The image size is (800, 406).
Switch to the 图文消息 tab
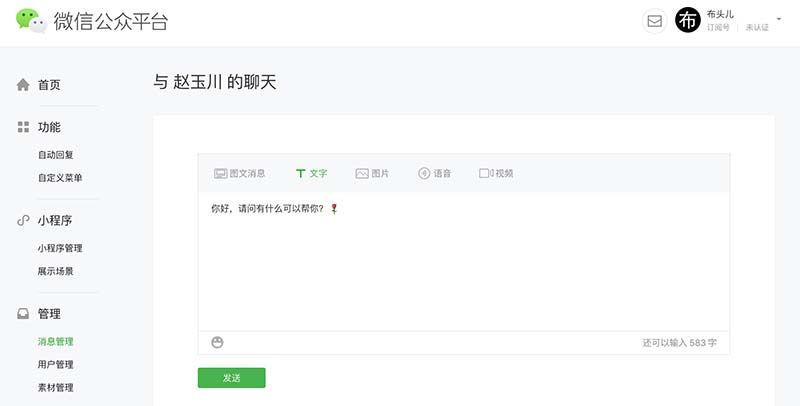(239, 173)
